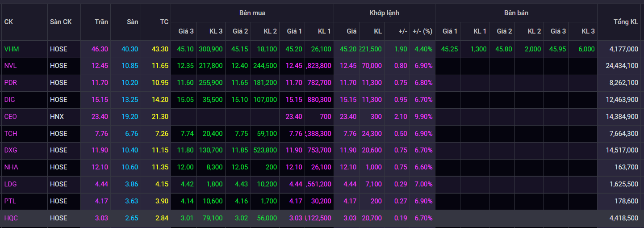Click the CEO ticker in the list
The image size is (644, 228).
click(11, 117)
